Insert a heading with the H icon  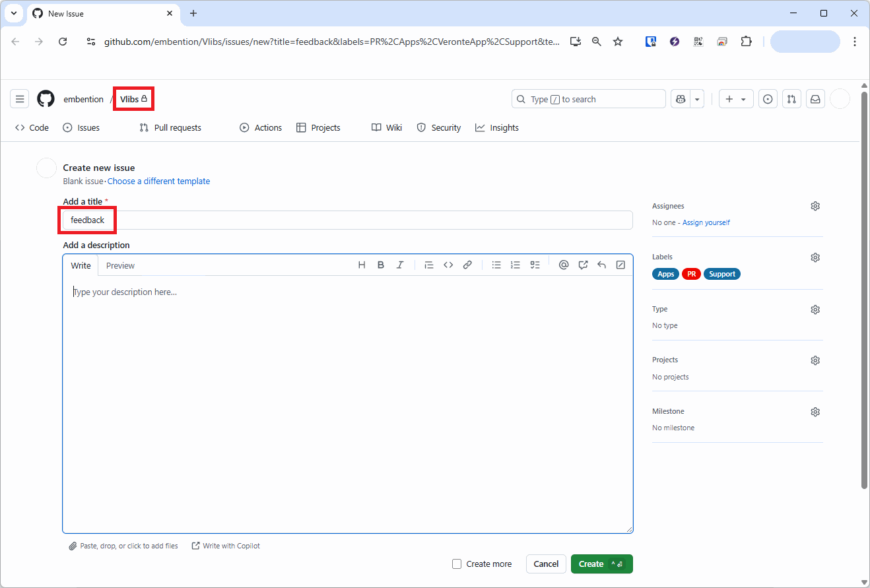[362, 265]
